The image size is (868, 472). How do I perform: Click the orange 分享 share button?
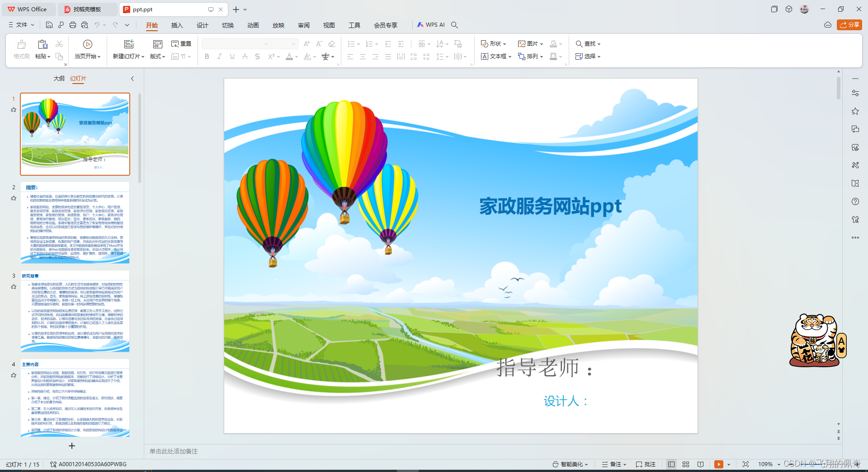point(849,25)
